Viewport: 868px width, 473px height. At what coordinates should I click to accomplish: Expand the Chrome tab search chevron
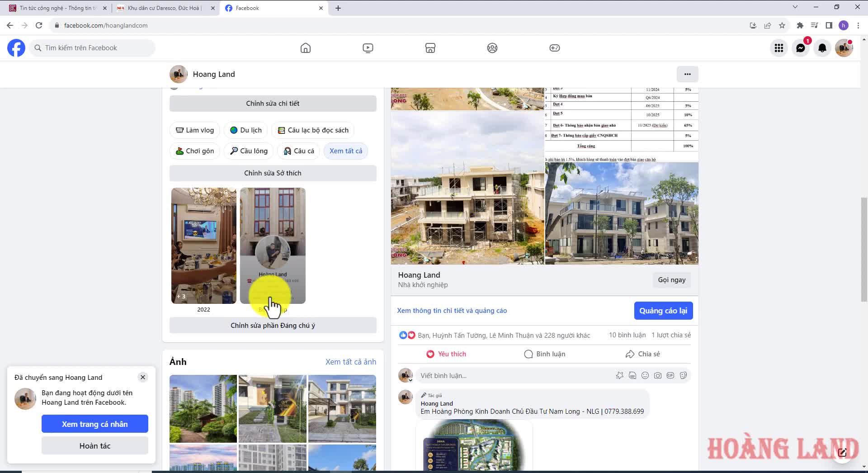coord(795,7)
